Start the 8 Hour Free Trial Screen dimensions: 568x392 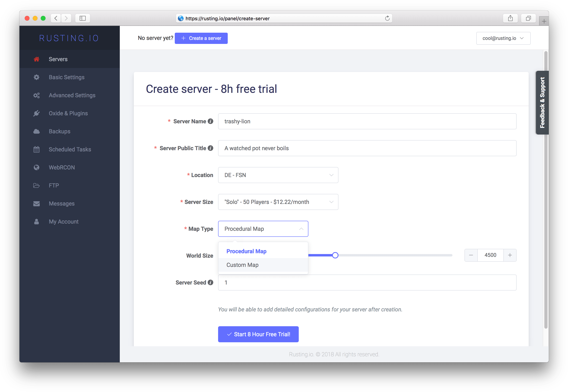coord(258,334)
